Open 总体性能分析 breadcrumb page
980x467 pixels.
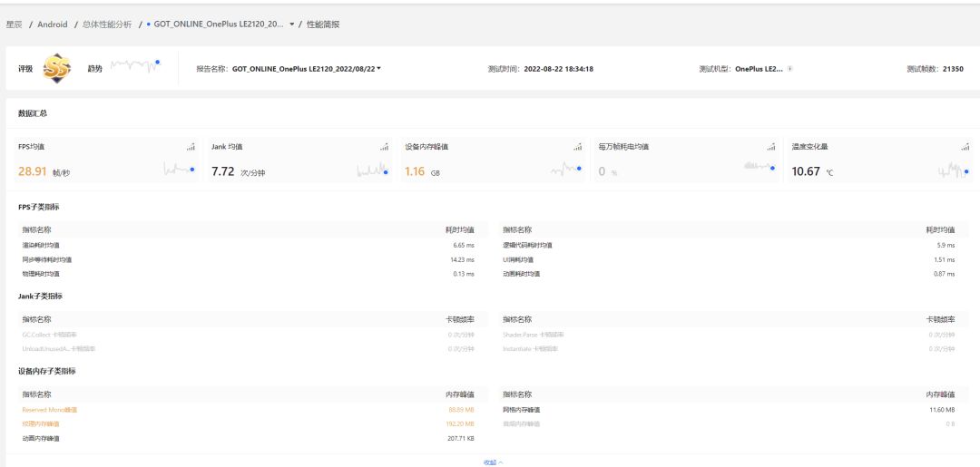click(x=106, y=24)
